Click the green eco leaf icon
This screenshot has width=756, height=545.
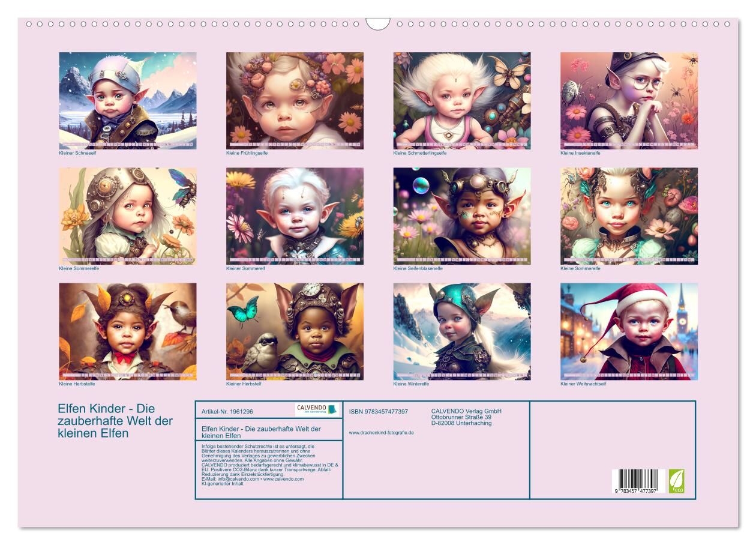click(x=676, y=481)
